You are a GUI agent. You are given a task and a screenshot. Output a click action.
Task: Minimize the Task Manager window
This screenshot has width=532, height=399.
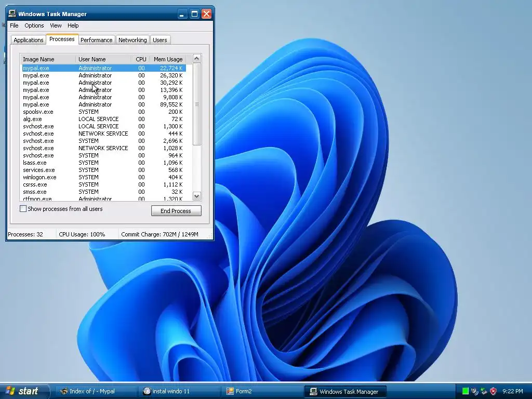click(182, 14)
